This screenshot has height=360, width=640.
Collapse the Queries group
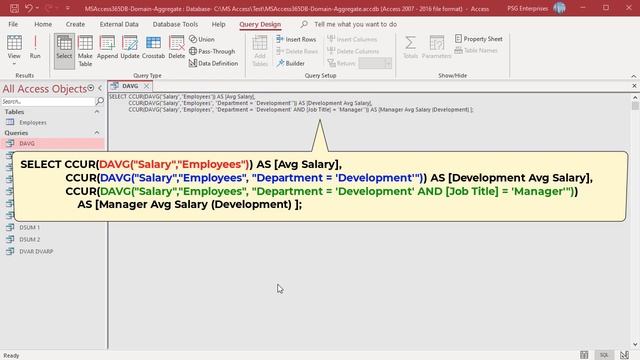97,133
